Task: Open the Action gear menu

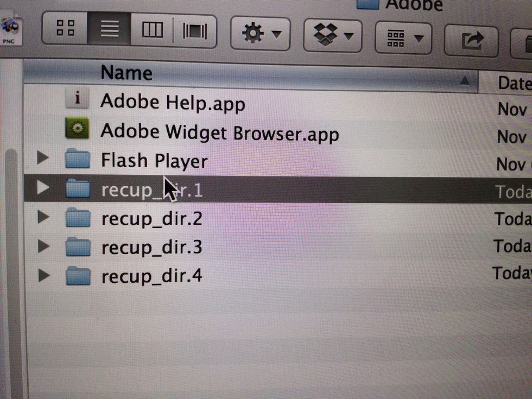Action: [261, 34]
